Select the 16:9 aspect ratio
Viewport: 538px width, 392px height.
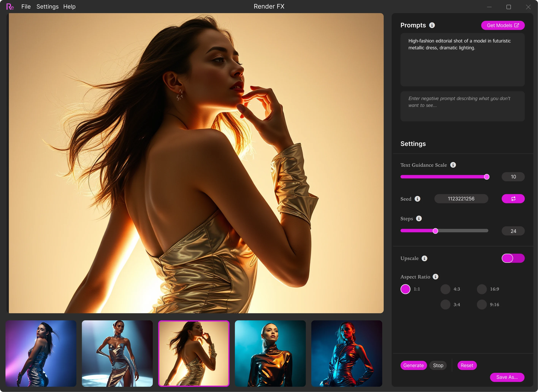pyautogui.click(x=482, y=289)
